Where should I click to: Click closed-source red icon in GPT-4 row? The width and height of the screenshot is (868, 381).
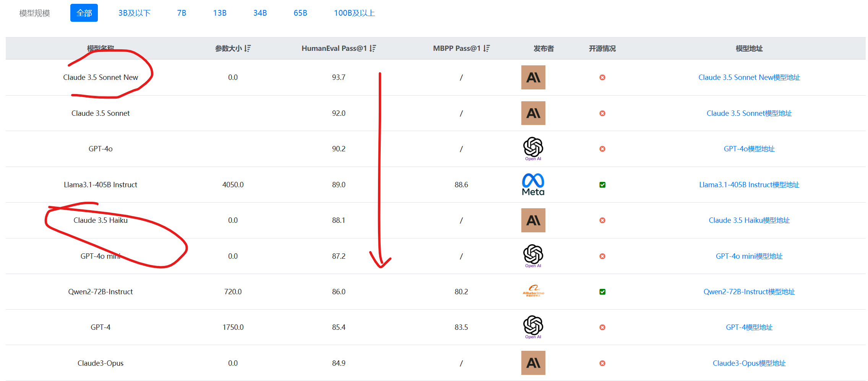click(x=602, y=327)
